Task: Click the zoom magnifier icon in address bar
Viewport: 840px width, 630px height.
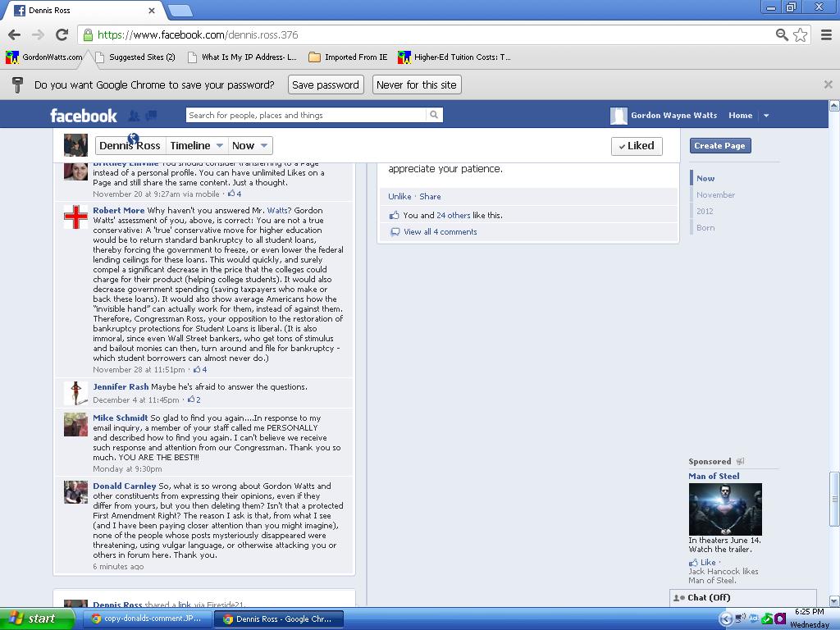Action: (782, 34)
